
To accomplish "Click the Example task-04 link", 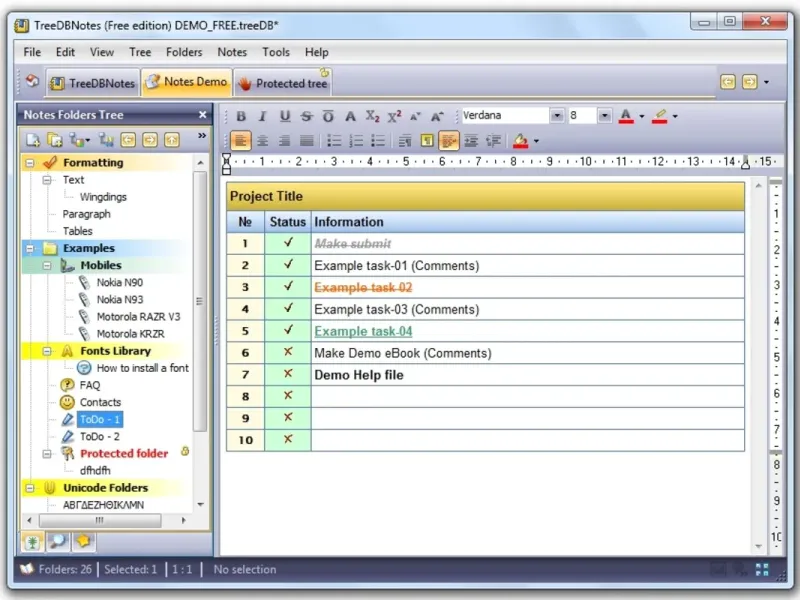I will coord(363,332).
